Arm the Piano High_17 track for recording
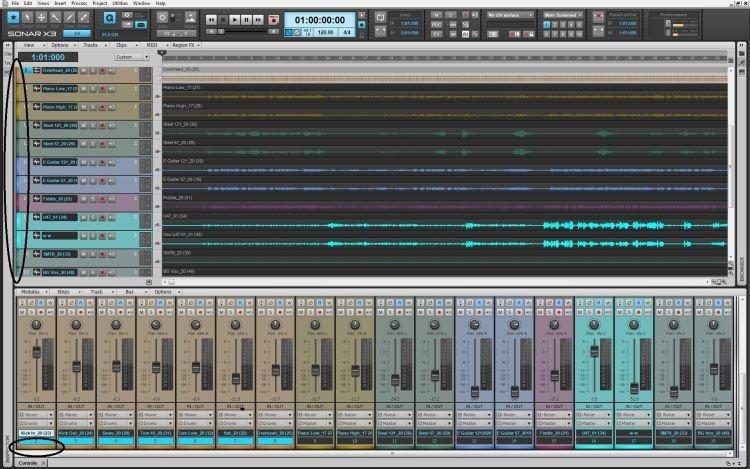The height and width of the screenshot is (469, 750). point(102,108)
